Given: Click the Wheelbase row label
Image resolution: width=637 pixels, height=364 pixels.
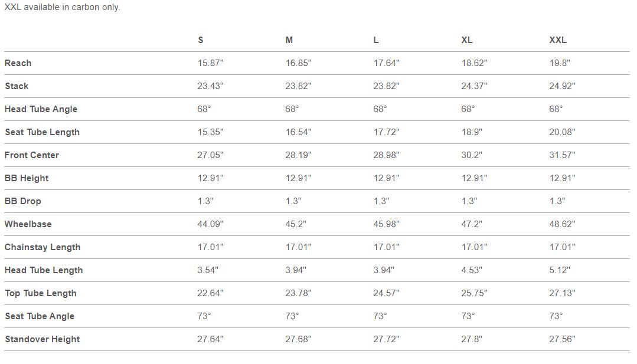Looking at the screenshot, I should click(28, 224).
